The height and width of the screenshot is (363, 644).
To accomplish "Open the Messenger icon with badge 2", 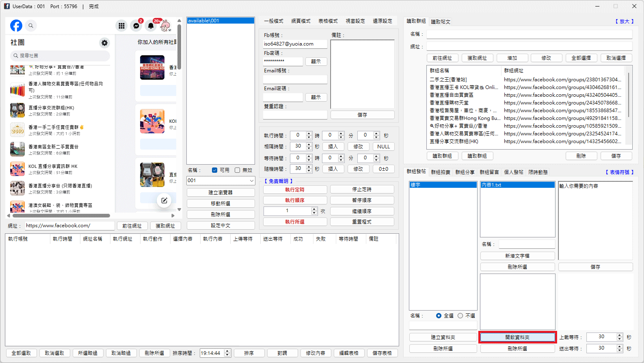I will [136, 26].
